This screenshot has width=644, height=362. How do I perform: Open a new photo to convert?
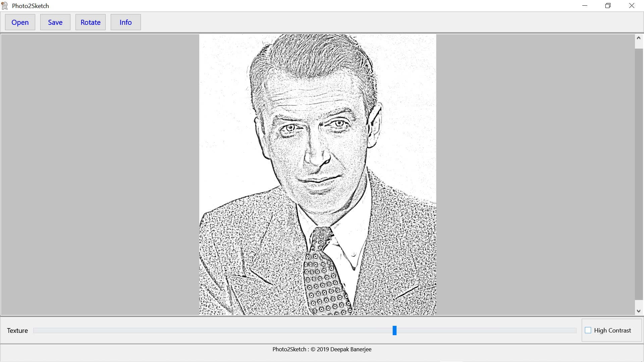20,22
